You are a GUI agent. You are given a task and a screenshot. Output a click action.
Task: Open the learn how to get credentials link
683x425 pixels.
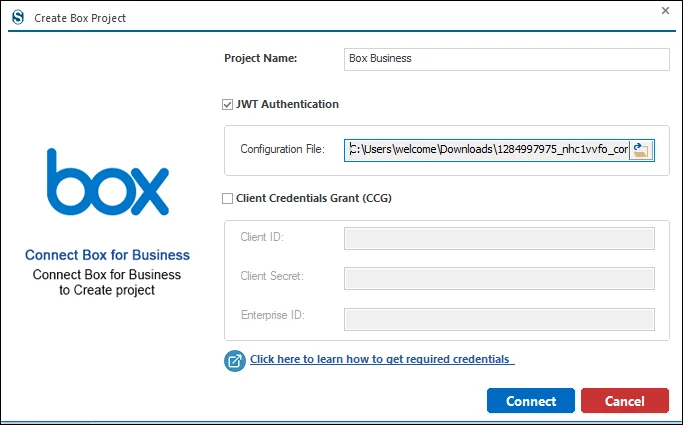(x=382, y=359)
